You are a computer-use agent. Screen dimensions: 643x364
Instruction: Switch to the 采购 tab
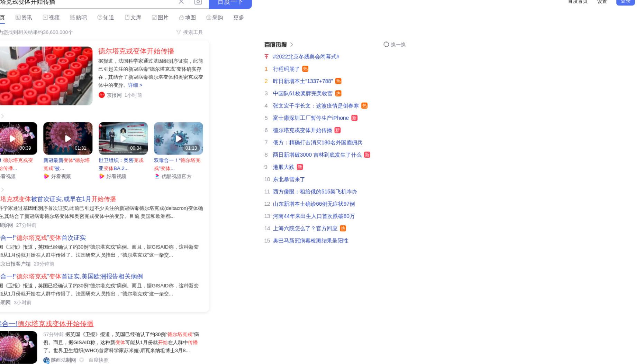pos(215,18)
